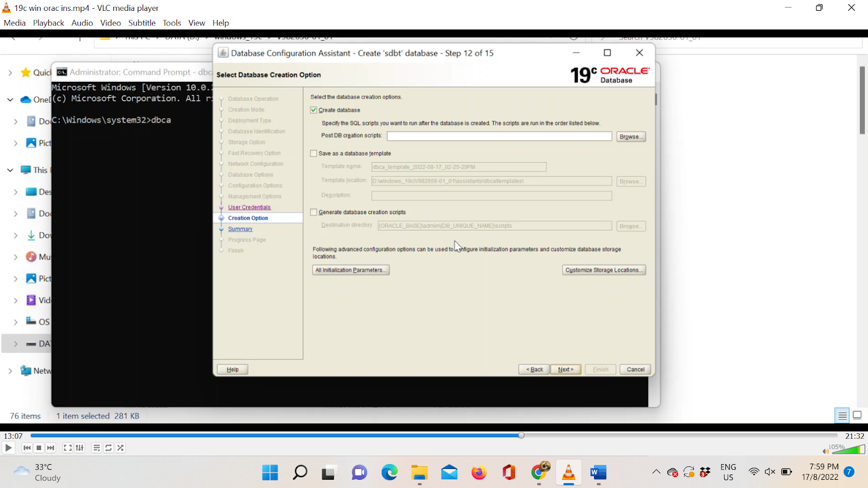Expand the Desktop folder node
Screen dimensions: 868x488
tap(16, 192)
